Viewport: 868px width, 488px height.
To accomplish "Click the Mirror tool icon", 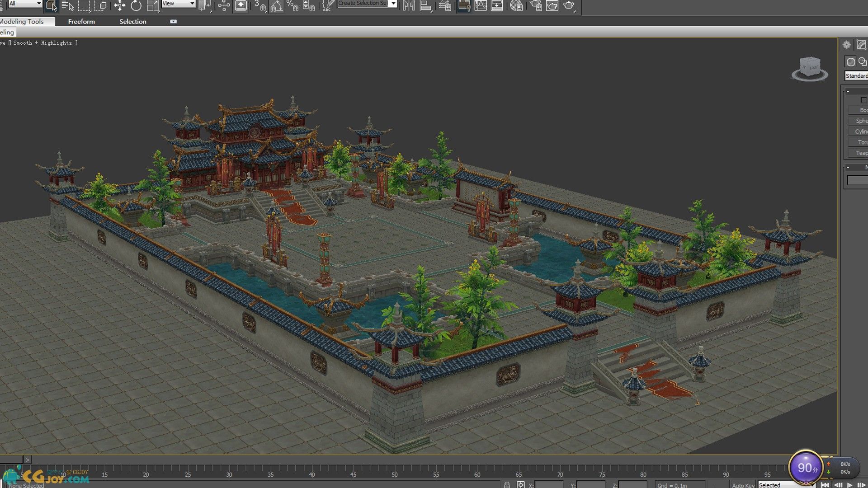I will pyautogui.click(x=408, y=5).
